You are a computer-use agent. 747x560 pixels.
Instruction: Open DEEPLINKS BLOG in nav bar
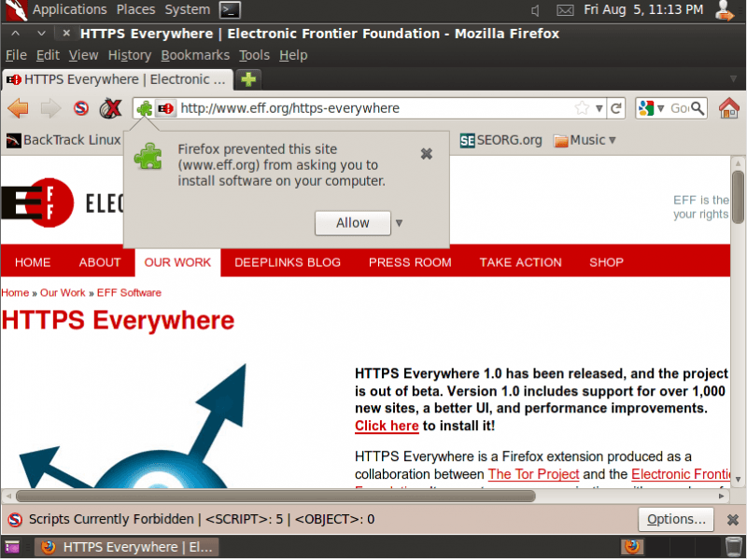[x=288, y=262]
